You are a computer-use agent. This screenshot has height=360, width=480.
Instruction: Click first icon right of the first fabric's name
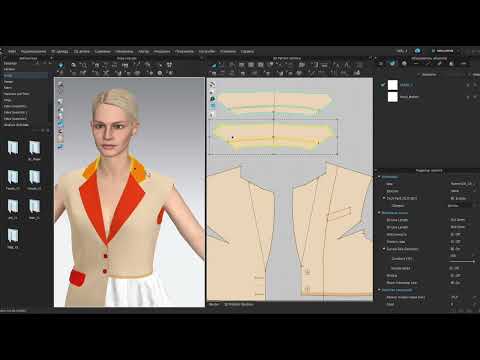pos(468,85)
